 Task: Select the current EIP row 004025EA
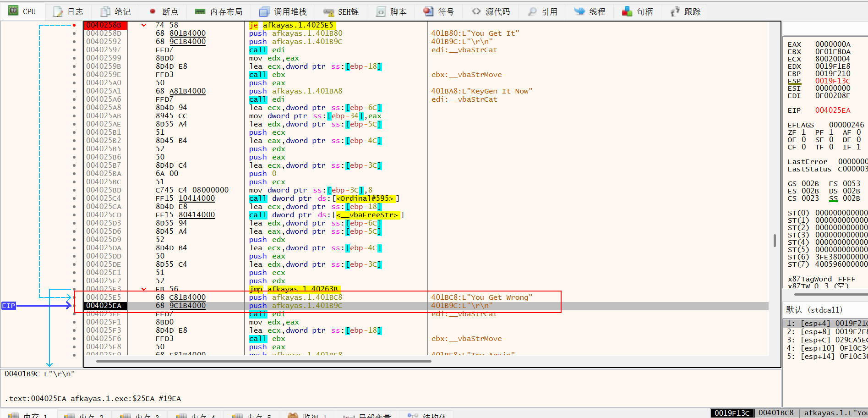(x=426, y=306)
